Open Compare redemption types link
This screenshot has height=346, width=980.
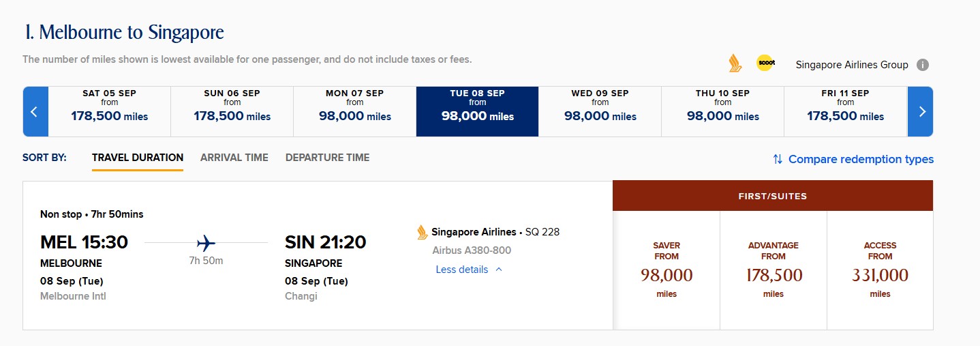861,159
